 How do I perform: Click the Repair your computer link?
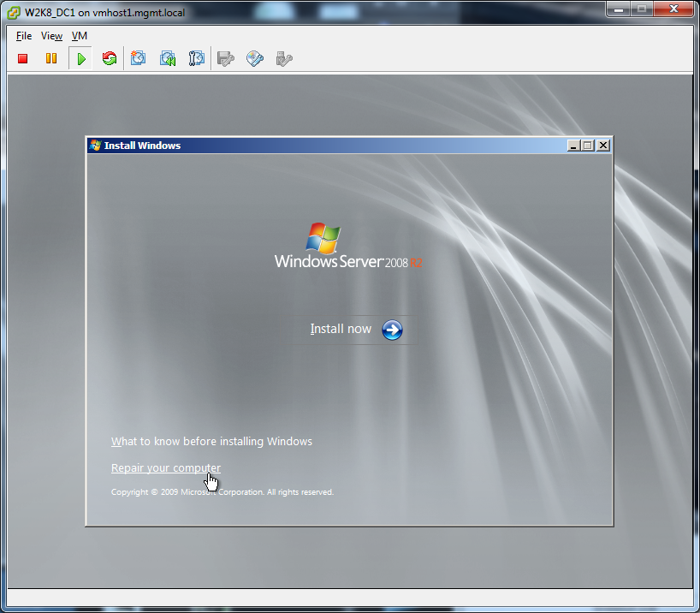click(x=166, y=467)
